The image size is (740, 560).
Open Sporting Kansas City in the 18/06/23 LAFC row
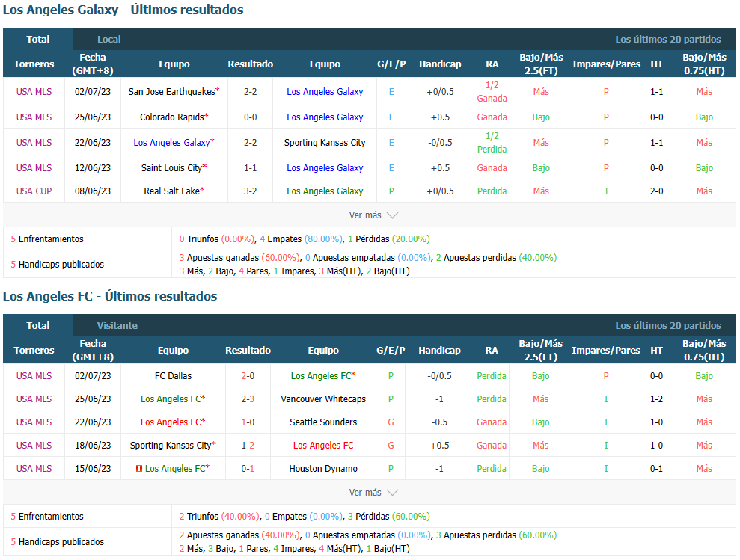click(x=171, y=446)
